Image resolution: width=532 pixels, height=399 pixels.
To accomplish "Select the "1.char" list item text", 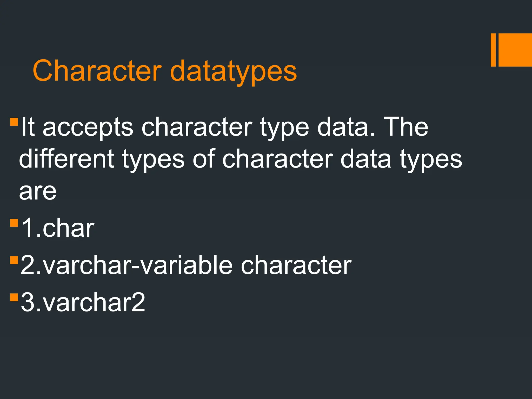I will tap(58, 228).
